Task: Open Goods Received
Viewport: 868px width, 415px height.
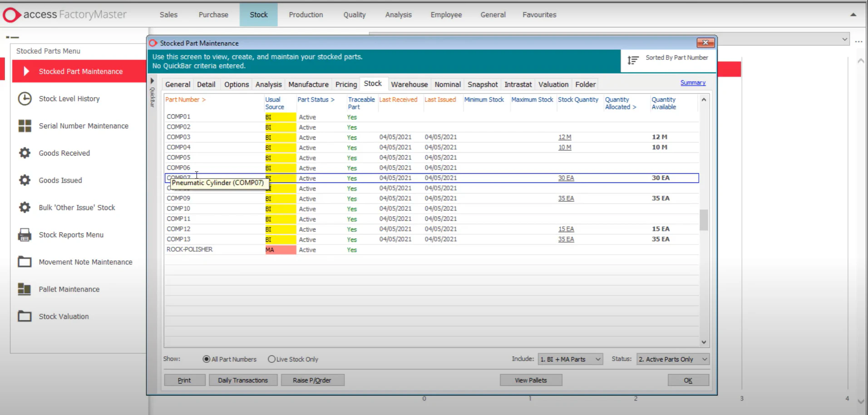Action: [x=64, y=153]
